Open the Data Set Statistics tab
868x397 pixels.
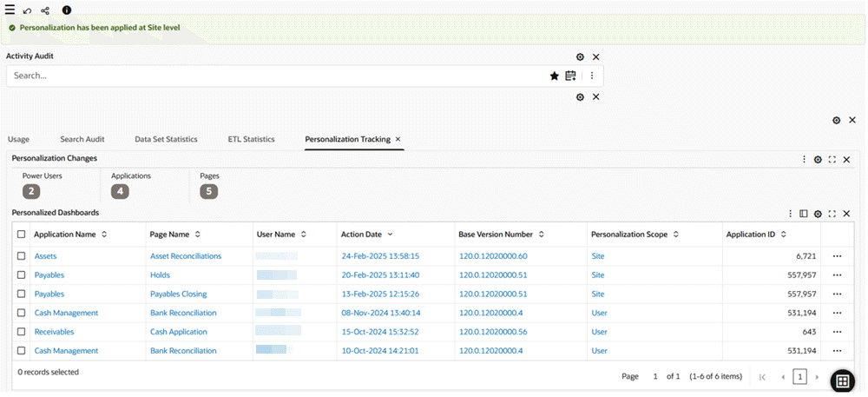[166, 140]
